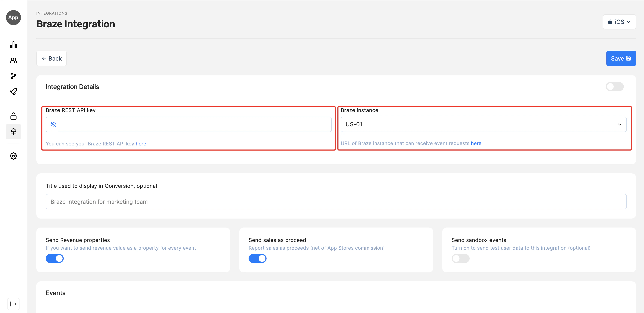The width and height of the screenshot is (644, 313).
Task: Click the branch icon in the sidebar
Action: tap(13, 76)
